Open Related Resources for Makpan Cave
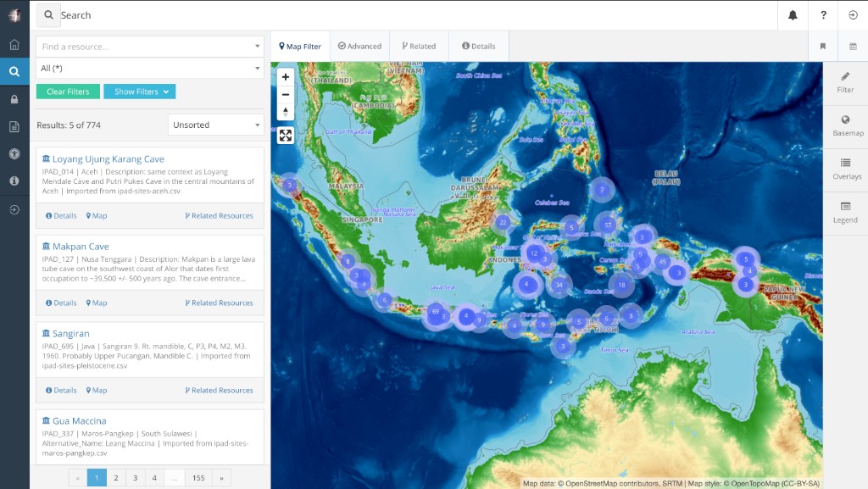 point(220,303)
